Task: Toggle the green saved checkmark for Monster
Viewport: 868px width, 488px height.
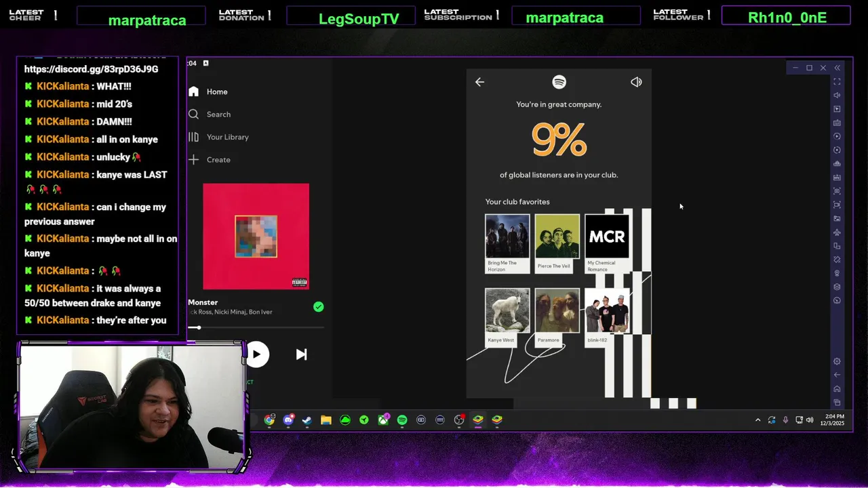Action: [318, 307]
